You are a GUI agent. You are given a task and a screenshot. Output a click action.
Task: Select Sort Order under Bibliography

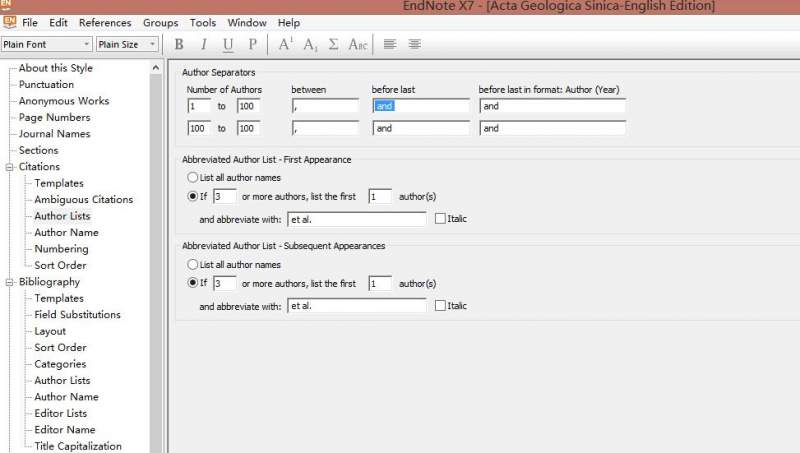click(60, 347)
